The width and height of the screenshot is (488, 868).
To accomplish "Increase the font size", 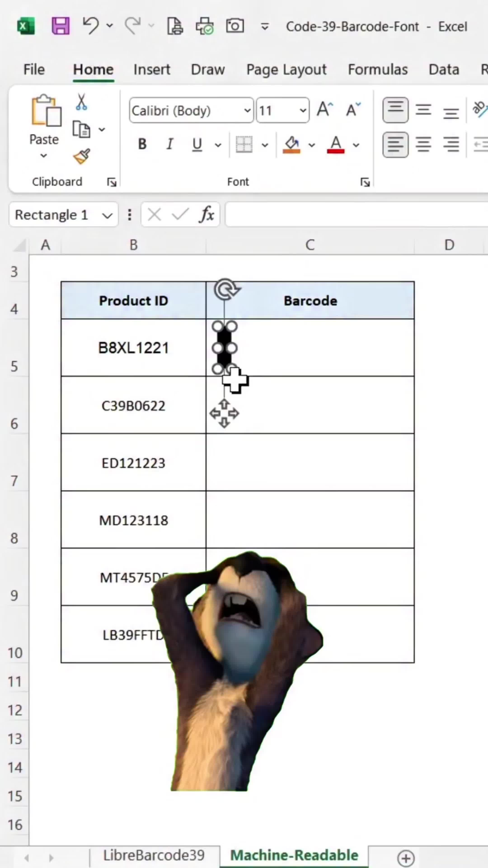I will point(325,109).
